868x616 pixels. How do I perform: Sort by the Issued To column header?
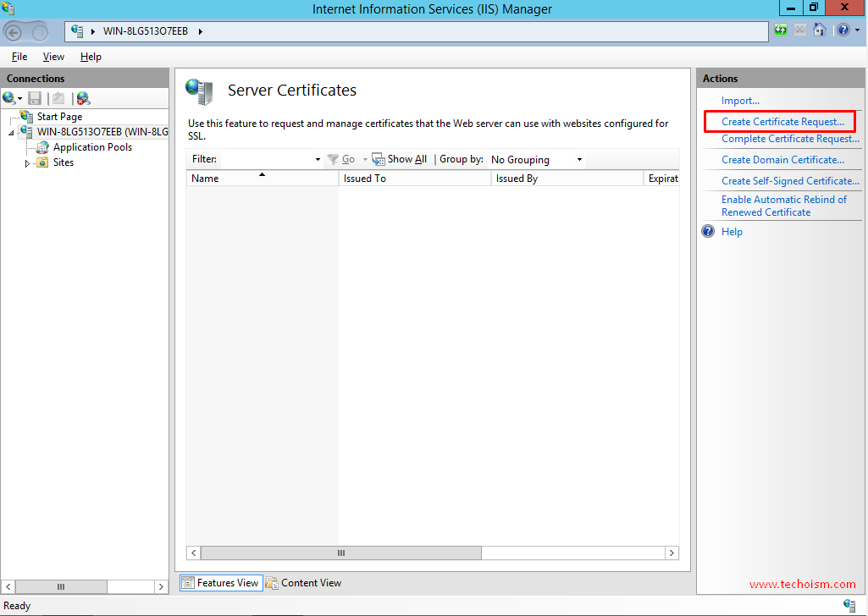click(414, 178)
